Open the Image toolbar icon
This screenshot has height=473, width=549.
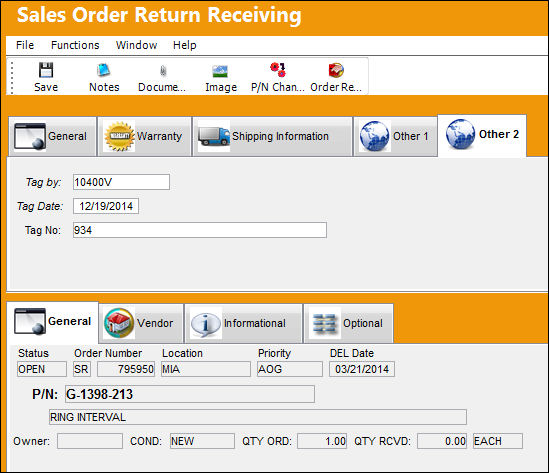pyautogui.click(x=220, y=71)
